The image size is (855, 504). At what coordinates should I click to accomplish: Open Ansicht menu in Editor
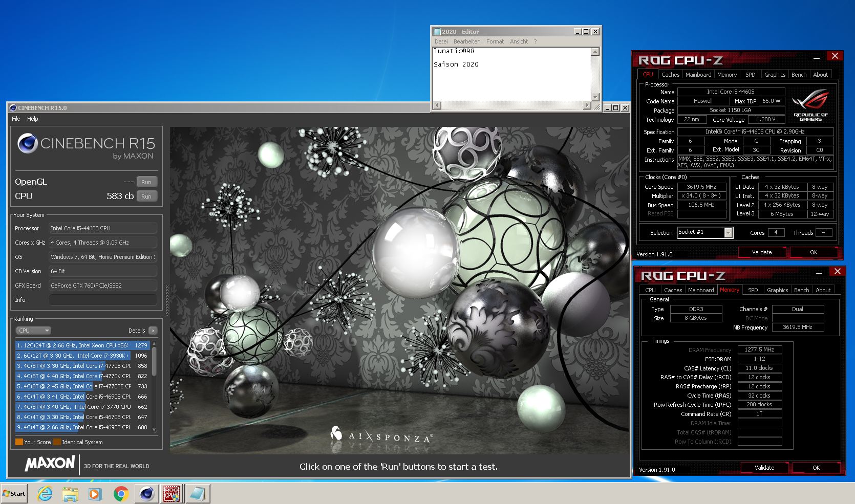point(519,41)
